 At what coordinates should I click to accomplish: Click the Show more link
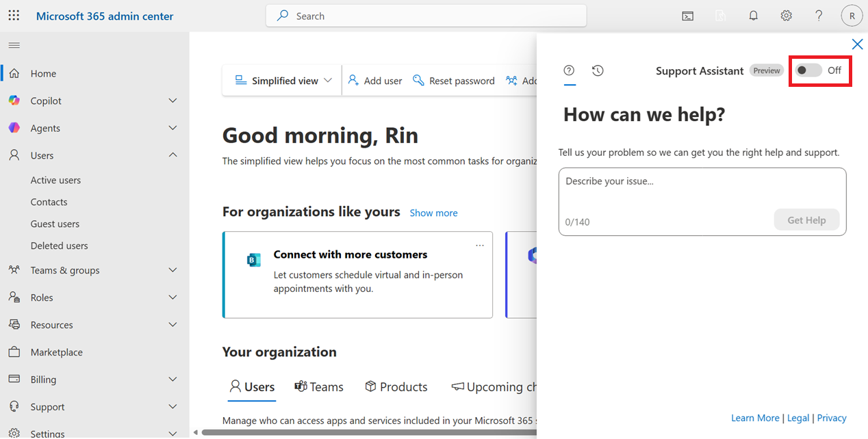tap(433, 213)
